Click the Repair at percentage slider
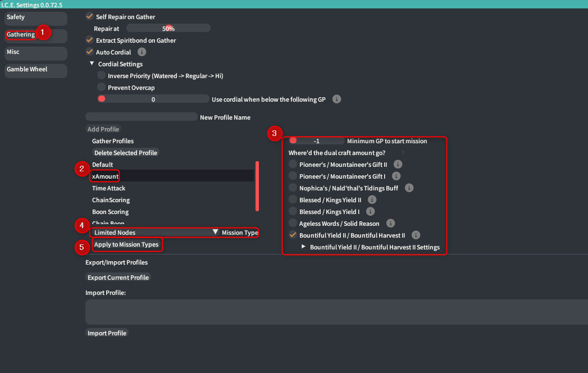The image size is (588, 373). [x=168, y=29]
